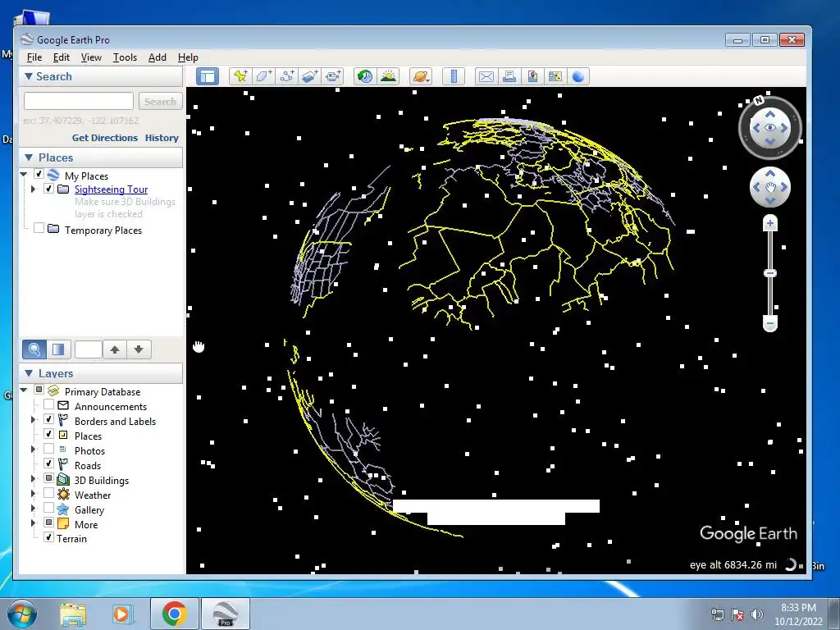Open the File menu
840x630 pixels.
point(34,57)
